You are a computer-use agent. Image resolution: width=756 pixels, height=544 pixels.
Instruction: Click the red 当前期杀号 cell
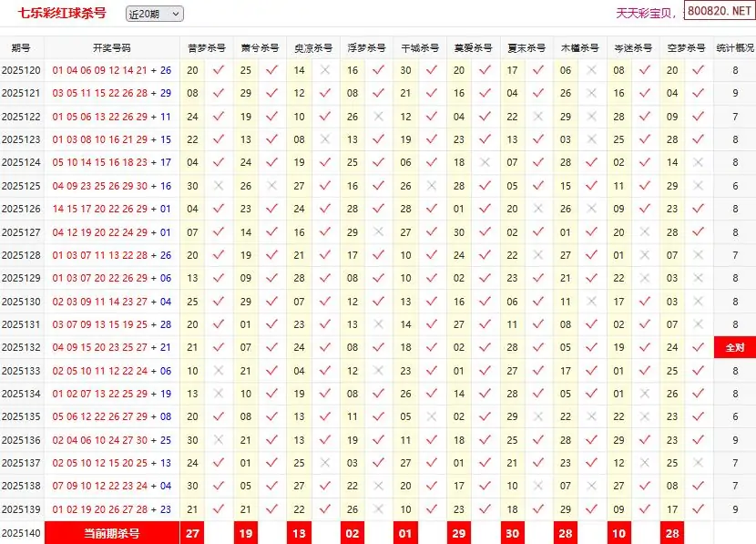111,533
